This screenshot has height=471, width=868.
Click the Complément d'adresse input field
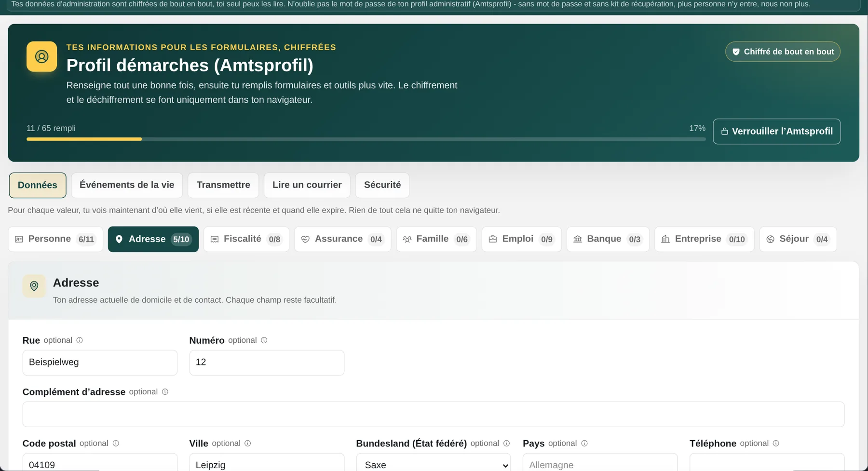click(434, 414)
